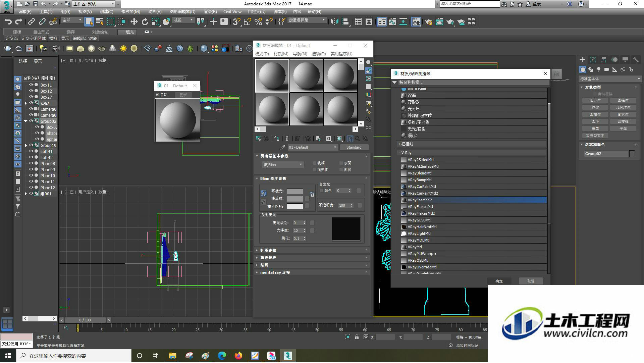Image resolution: width=644 pixels, height=363 pixels.
Task: Select VRayMtl in the material list
Action: (x=474, y=247)
